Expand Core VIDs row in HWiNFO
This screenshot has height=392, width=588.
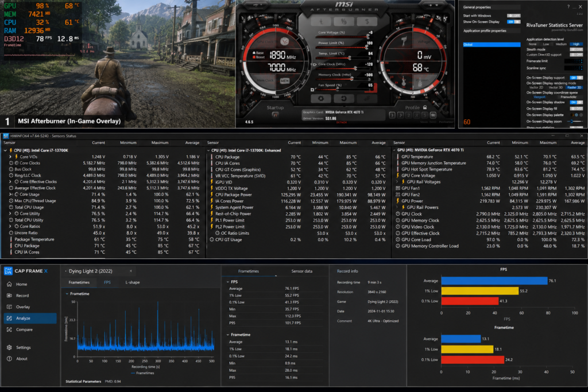10,157
